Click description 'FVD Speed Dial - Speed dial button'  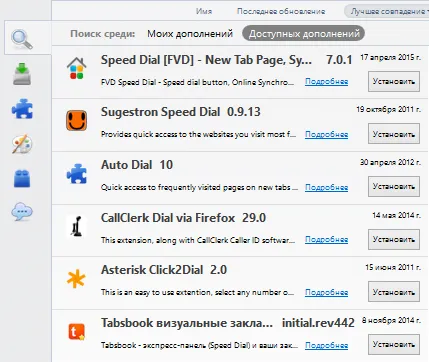197,82
